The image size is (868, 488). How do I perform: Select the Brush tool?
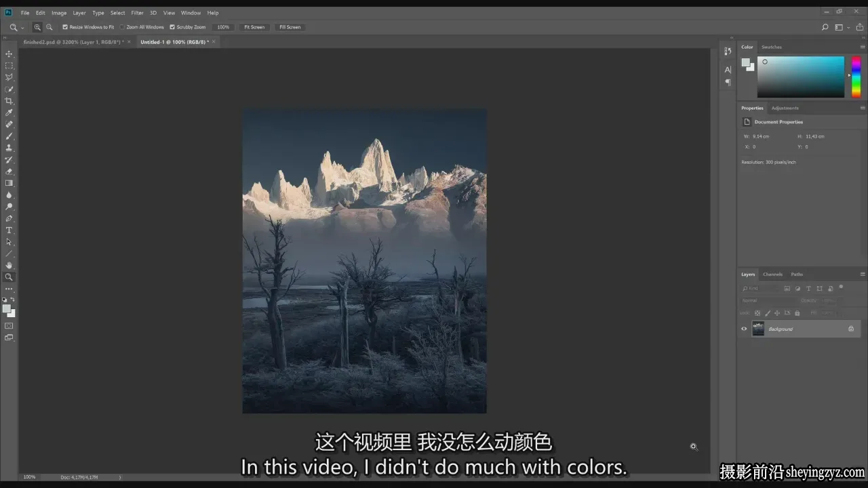(x=9, y=136)
